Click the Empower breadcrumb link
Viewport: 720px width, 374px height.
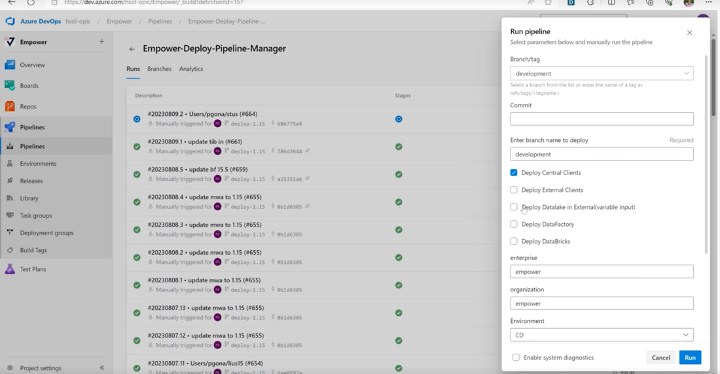(119, 22)
